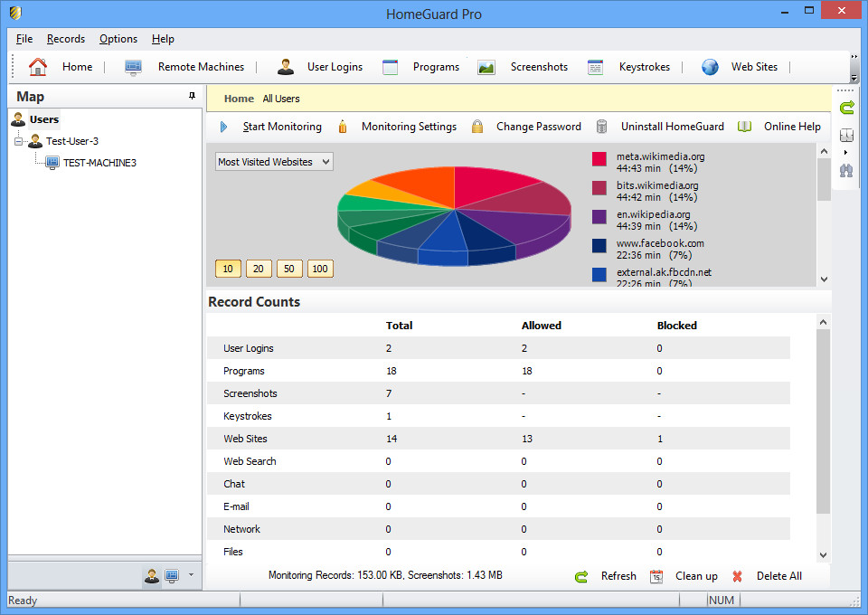Click the Record Counts scrollbar down arrow
The height and width of the screenshot is (615, 868).
coord(823,554)
